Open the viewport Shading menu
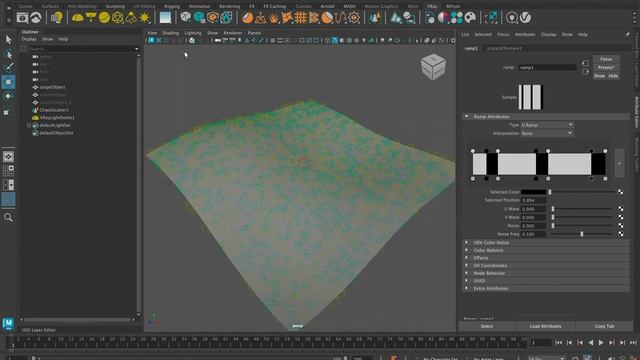Viewport: 640px width, 360px height. pos(171,33)
